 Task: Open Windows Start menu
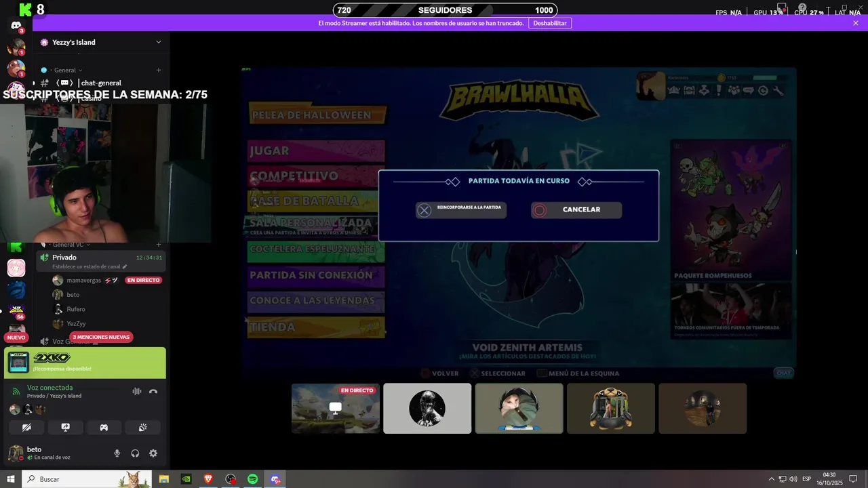coord(10,479)
